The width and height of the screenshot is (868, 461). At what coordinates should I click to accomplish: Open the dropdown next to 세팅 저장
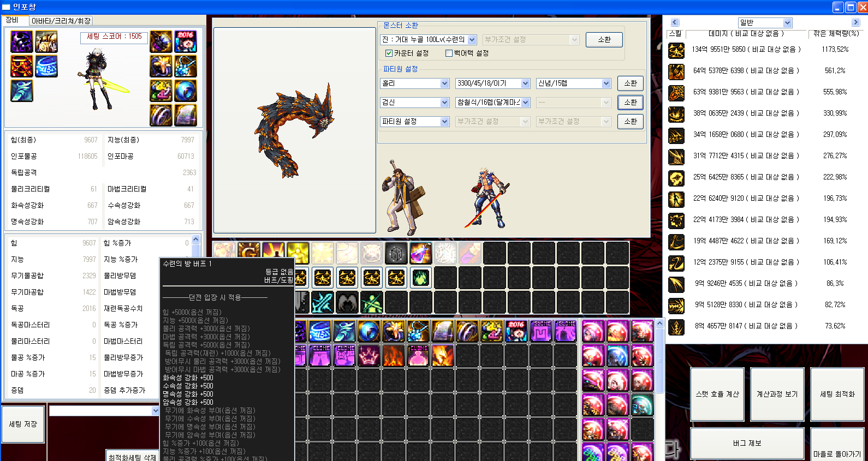(x=104, y=411)
